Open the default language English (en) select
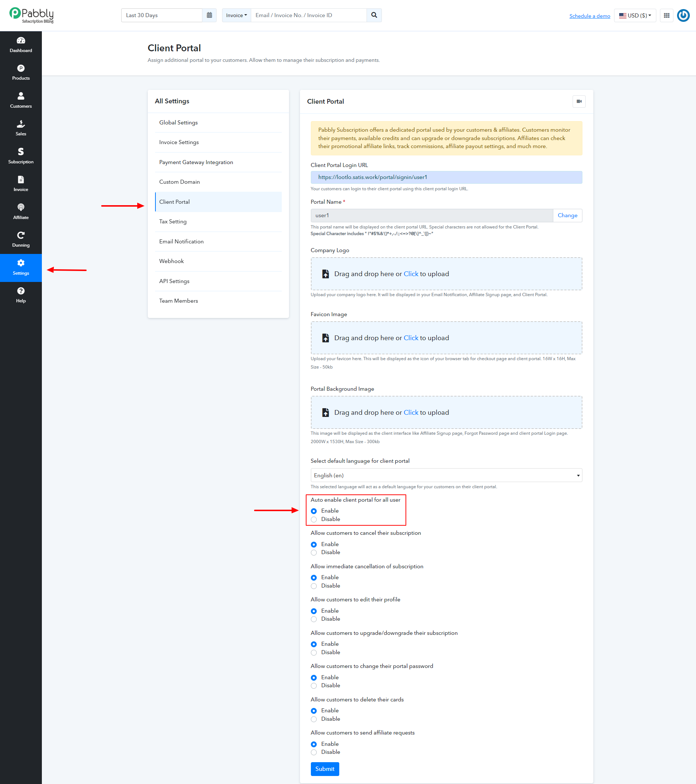 (446, 475)
